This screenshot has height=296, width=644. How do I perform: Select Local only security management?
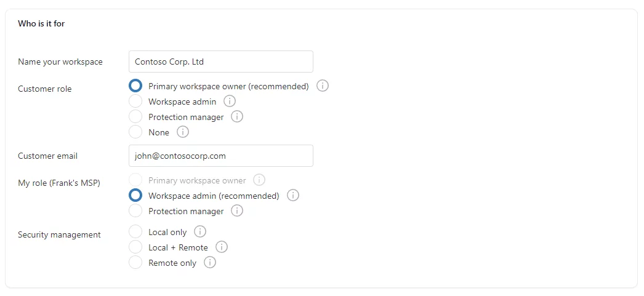pyautogui.click(x=135, y=232)
